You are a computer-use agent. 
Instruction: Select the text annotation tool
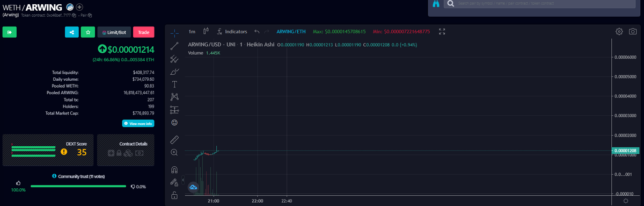pos(174,84)
